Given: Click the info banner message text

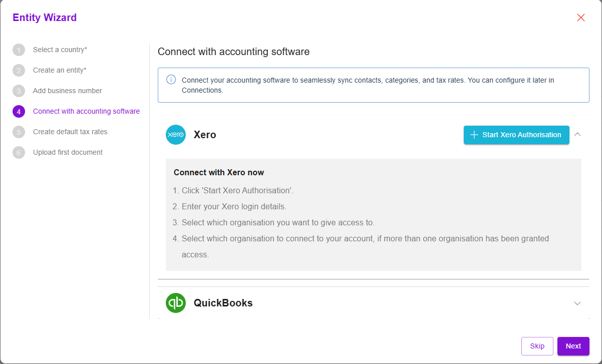Looking at the screenshot, I should (368, 85).
